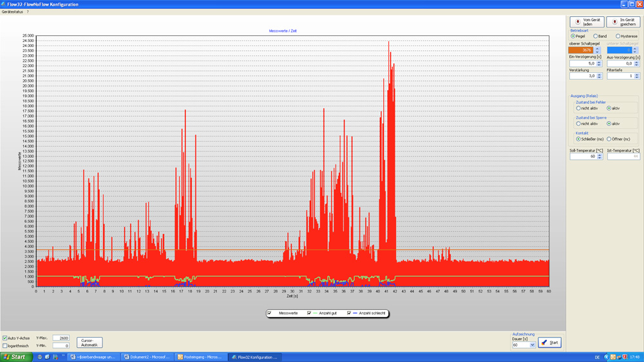Click the Zeit [s] axis label
644x362 pixels.
tap(292, 296)
